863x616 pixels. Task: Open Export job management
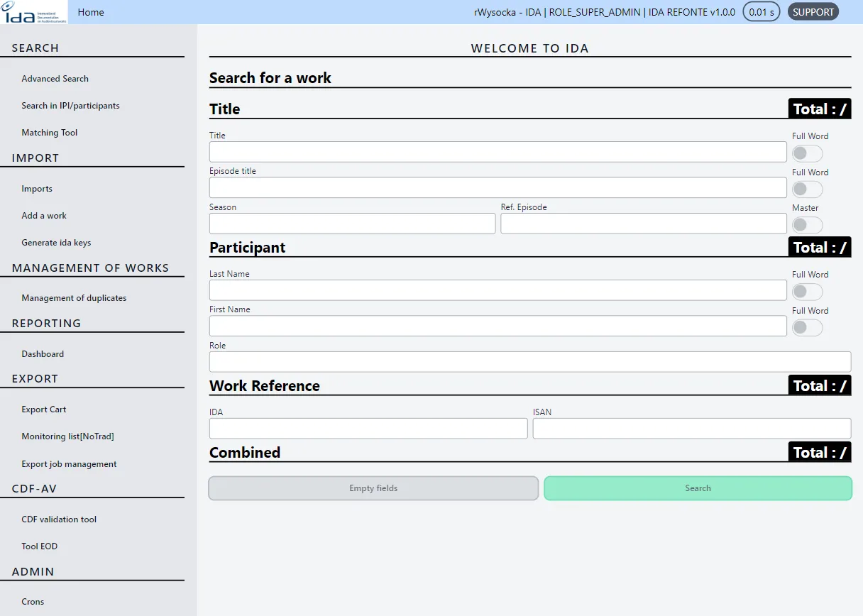69,464
